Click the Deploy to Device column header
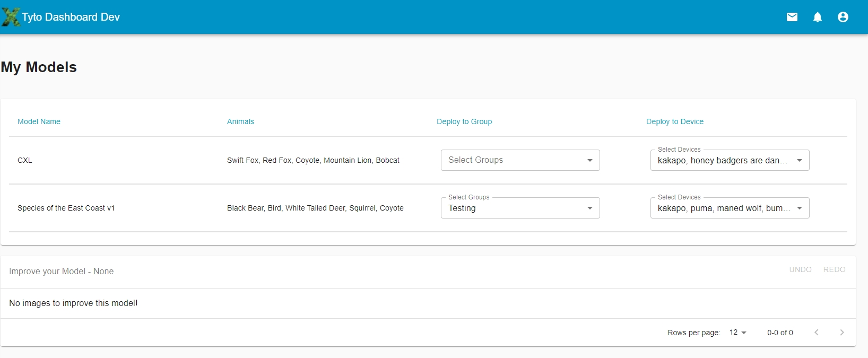The height and width of the screenshot is (358, 868). coord(675,121)
